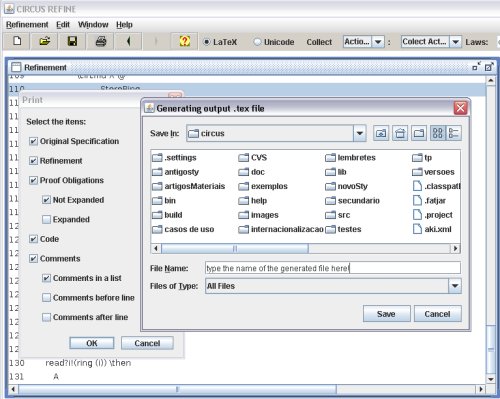500x399 pixels.
Task: Click the Home directory icon in save dialog
Action: 400,133
